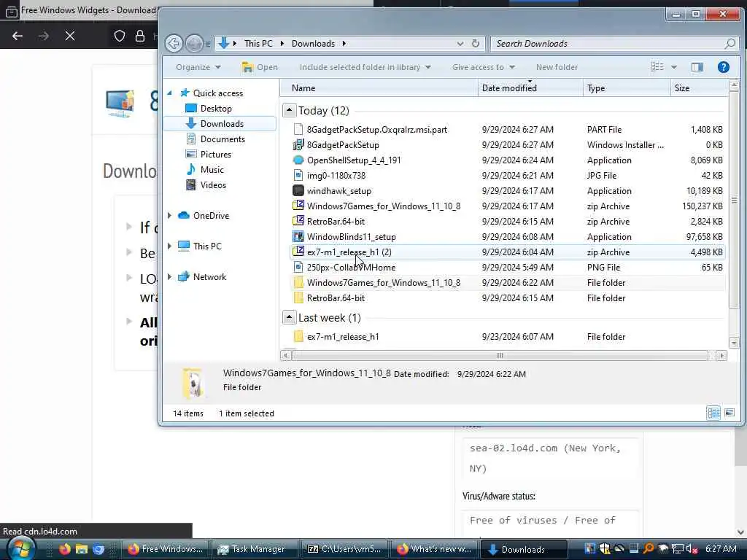This screenshot has height=560, width=747.
Task: Click the New folder button
Action: [x=557, y=67]
